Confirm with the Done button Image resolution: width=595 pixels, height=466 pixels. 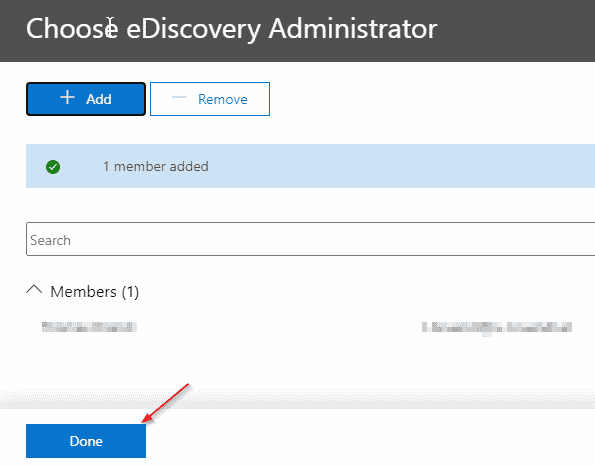point(86,441)
